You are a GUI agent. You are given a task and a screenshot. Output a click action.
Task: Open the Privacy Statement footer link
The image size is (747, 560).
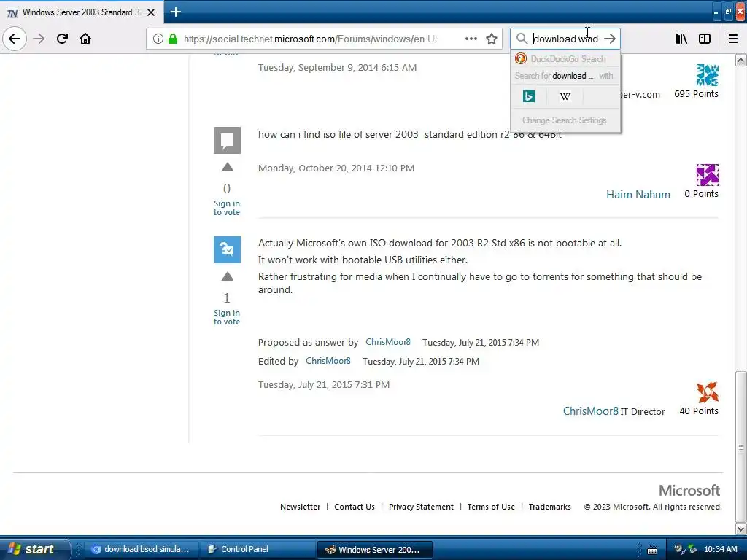tap(421, 507)
